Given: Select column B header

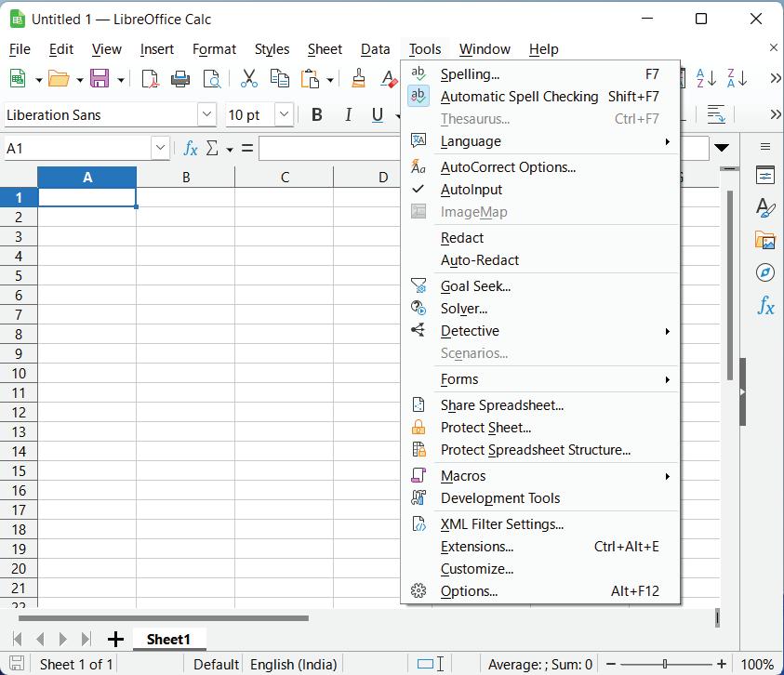Looking at the screenshot, I should [x=185, y=177].
